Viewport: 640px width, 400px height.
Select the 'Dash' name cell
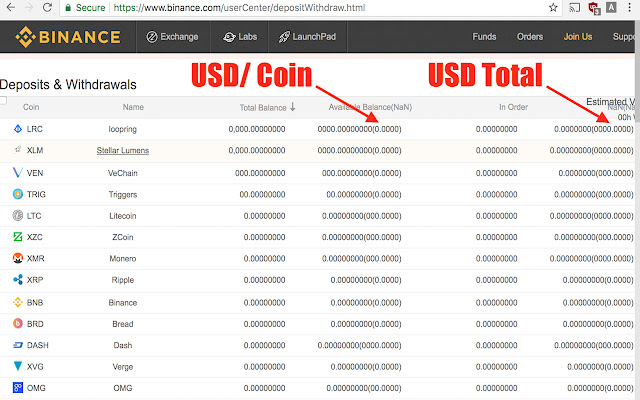(122, 345)
